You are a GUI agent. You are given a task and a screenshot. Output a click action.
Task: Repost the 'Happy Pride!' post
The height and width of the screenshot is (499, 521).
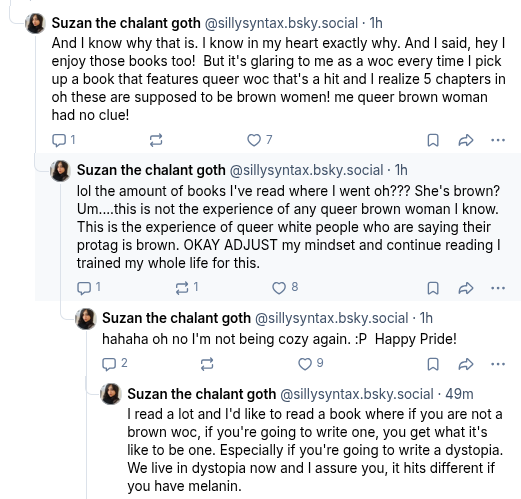click(207, 364)
